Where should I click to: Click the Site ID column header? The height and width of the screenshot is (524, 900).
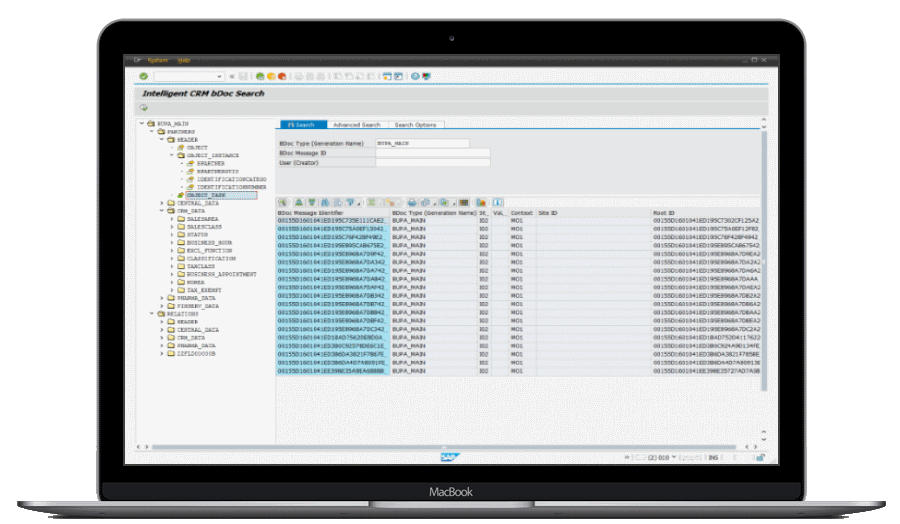[593, 213]
